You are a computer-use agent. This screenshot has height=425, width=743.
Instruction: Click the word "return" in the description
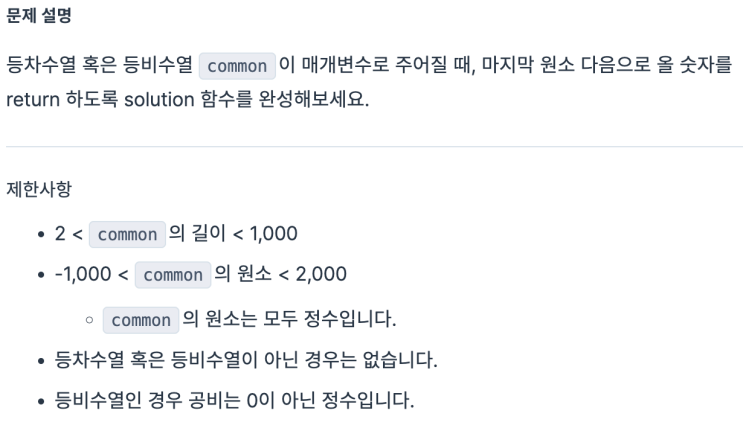[31, 102]
